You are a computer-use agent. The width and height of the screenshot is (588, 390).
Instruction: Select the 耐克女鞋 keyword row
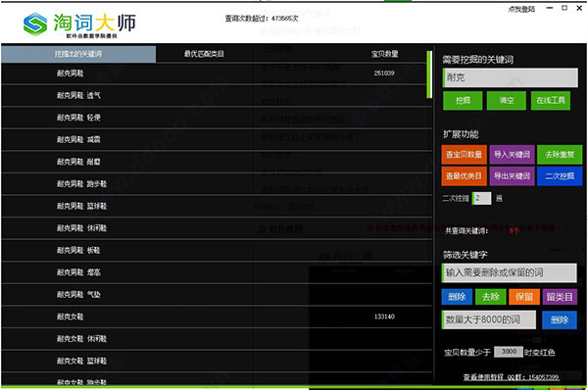coord(217,317)
